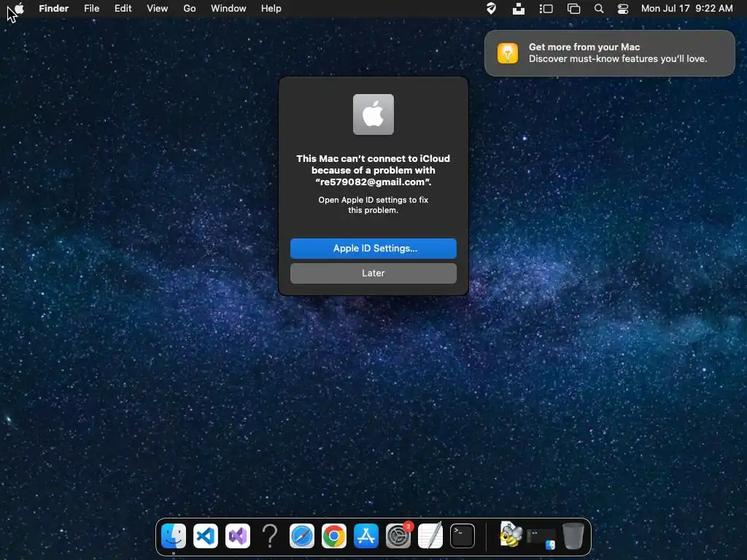Screen dimensions: 747x560
Task: Open the Apple menu in menu bar
Action: [x=19, y=8]
